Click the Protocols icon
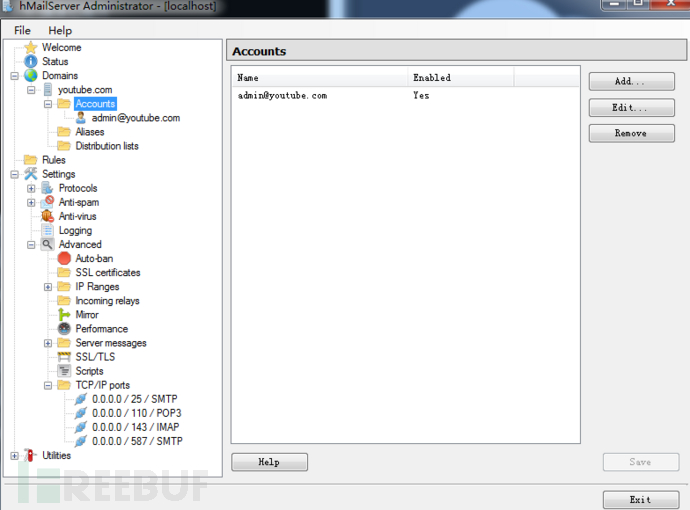This screenshot has width=690, height=510. tap(48, 188)
